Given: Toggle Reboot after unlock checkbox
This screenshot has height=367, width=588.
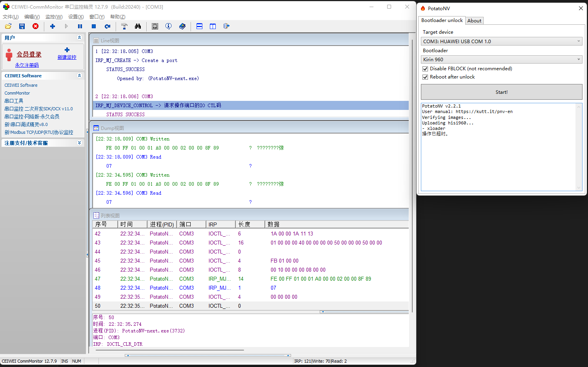Looking at the screenshot, I should point(425,77).
